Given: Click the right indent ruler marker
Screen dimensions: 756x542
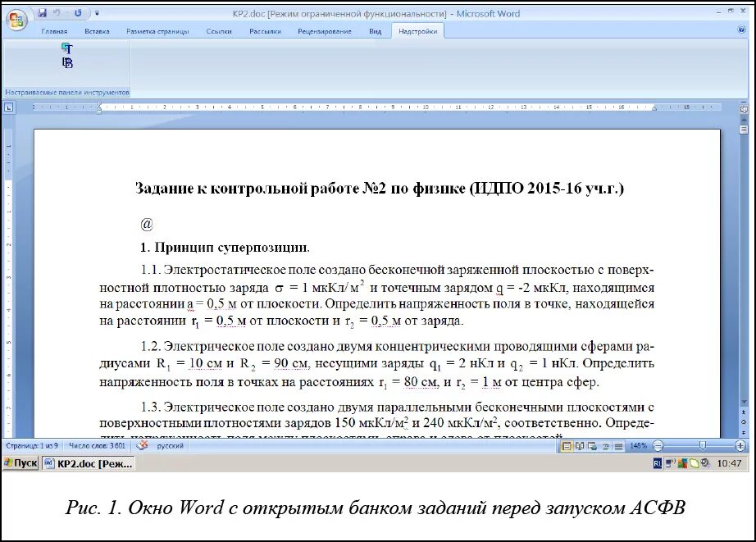Looking at the screenshot, I should [654, 109].
